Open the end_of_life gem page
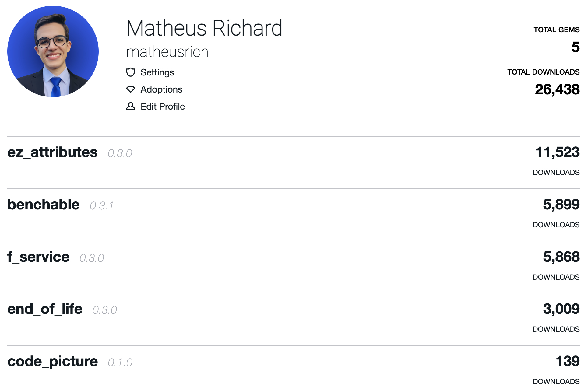The image size is (584, 392). click(x=45, y=309)
